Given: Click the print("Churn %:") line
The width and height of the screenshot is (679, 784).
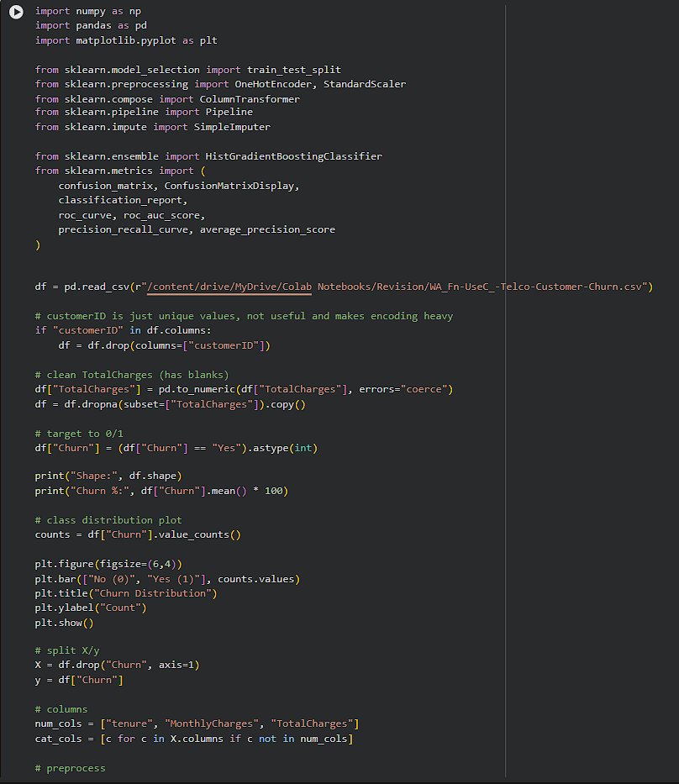Looking at the screenshot, I should coord(161,491).
